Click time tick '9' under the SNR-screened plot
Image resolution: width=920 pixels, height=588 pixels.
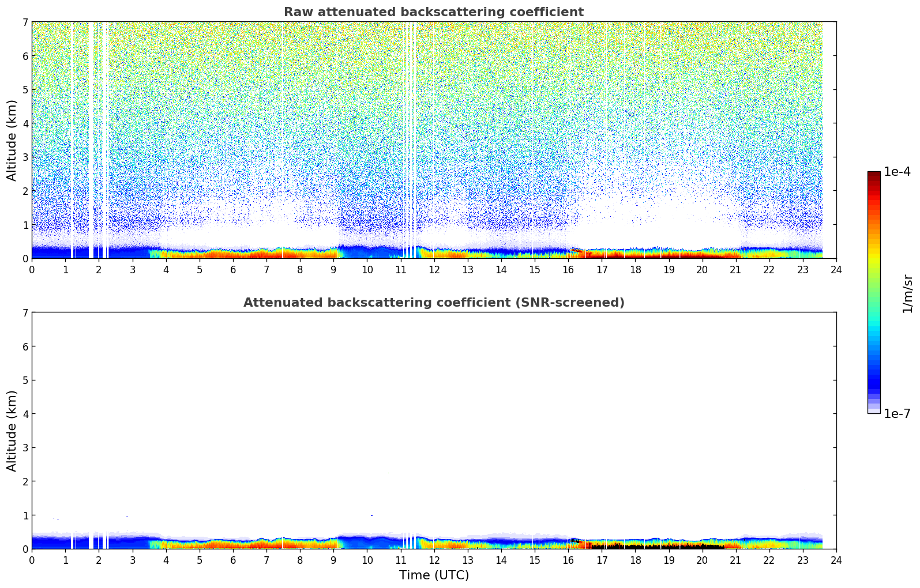333,560
